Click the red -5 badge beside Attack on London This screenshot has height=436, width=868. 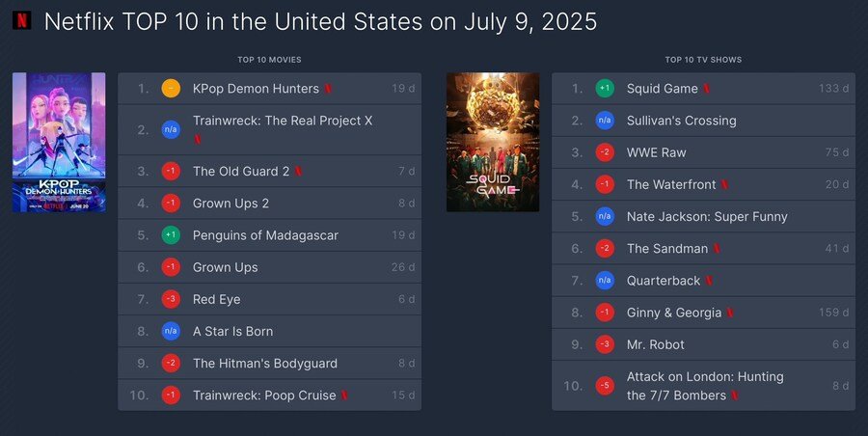[605, 386]
